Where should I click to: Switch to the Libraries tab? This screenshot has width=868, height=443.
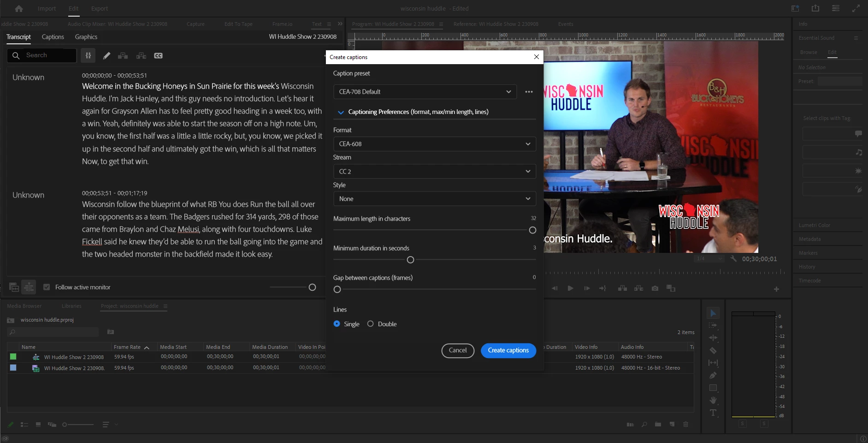point(71,306)
